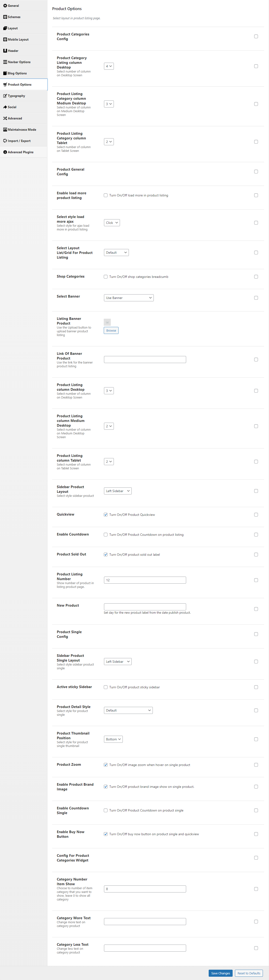The height and width of the screenshot is (980, 269).
Task: Click the Typography pencil icon
Action: [x=5, y=96]
